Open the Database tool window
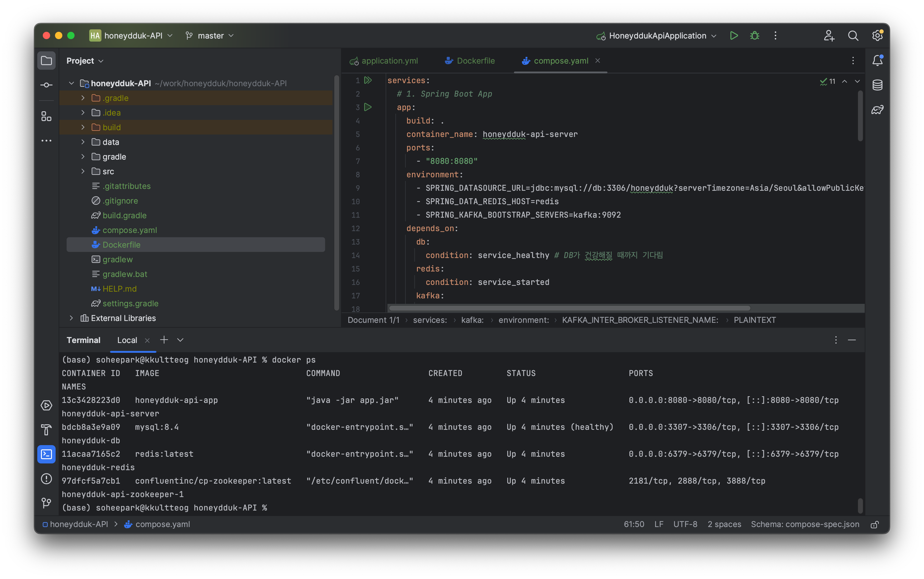Image resolution: width=924 pixels, height=579 pixels. (x=877, y=85)
